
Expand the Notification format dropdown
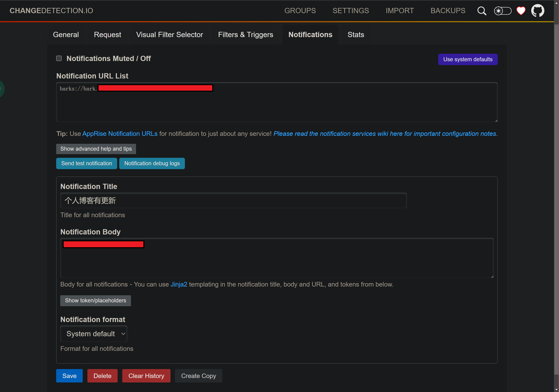(x=94, y=334)
